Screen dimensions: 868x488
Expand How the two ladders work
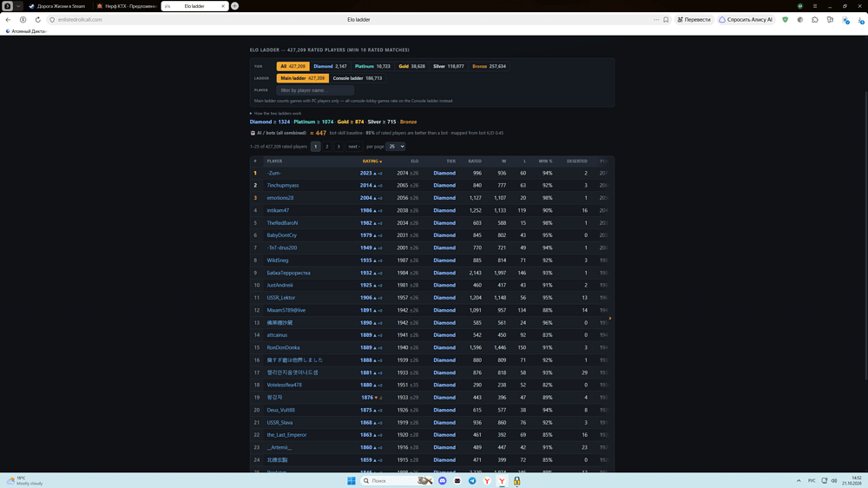click(276, 113)
